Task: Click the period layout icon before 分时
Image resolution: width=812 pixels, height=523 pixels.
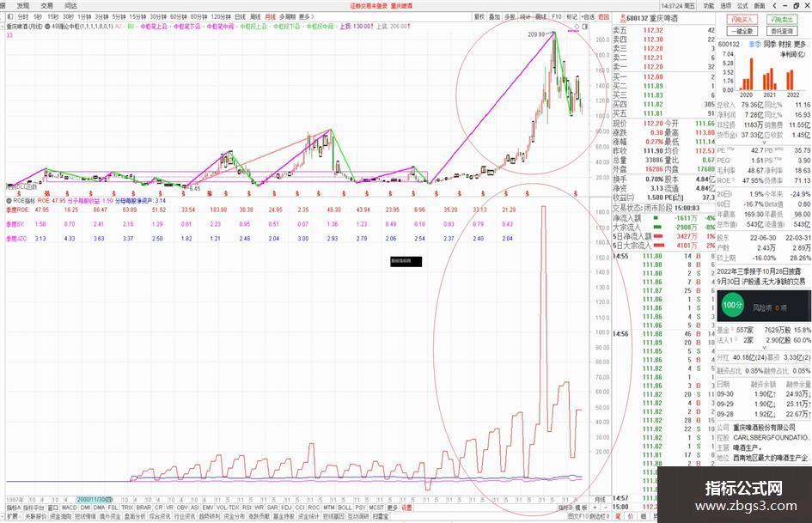Action: tap(9, 17)
